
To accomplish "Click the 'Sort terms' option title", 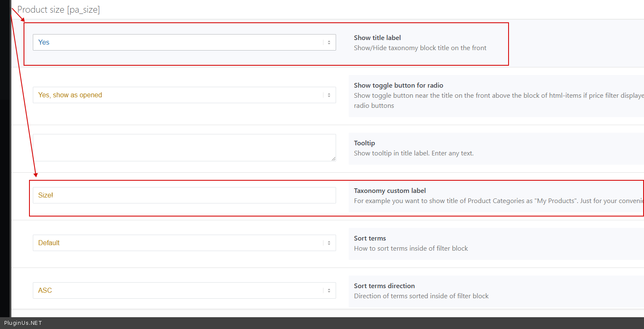I will tap(370, 238).
